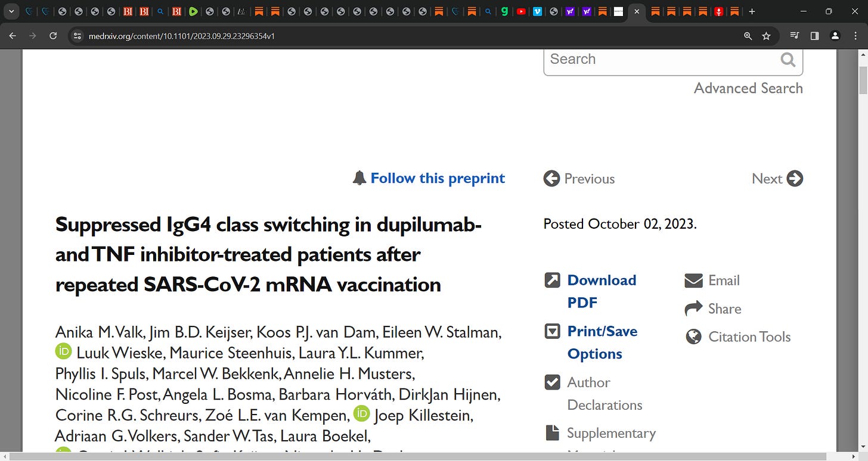Click the vertical scrollbar thumb
This screenshot has width=868, height=461.
click(863, 77)
